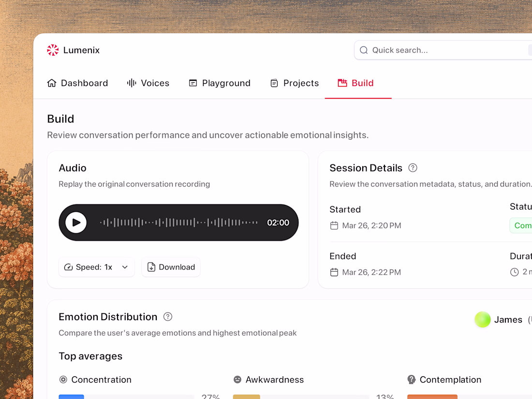532x399 pixels.
Task: Download the audio recording
Action: pyautogui.click(x=171, y=267)
